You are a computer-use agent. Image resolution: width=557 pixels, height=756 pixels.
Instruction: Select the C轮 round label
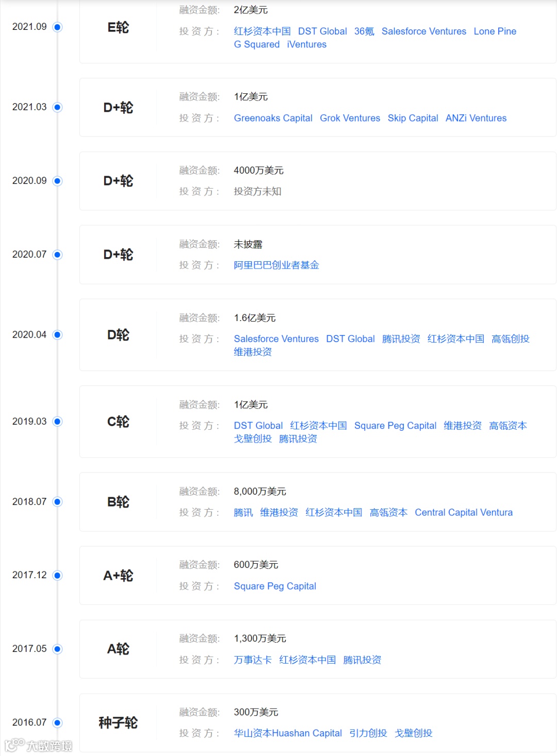pos(118,422)
